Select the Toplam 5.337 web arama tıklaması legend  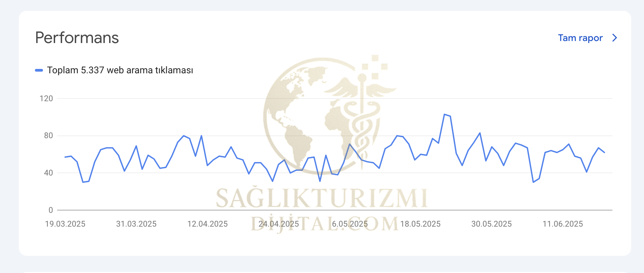pyautogui.click(x=120, y=70)
